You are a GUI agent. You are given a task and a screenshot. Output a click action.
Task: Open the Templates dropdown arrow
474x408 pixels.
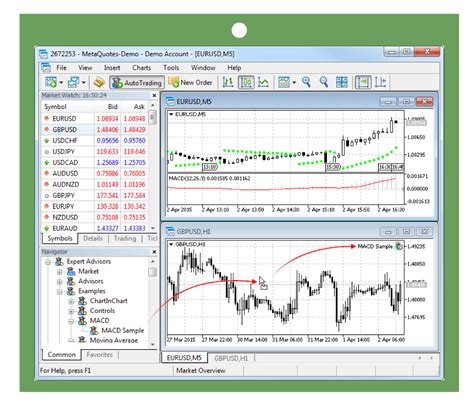pyautogui.click(x=294, y=82)
